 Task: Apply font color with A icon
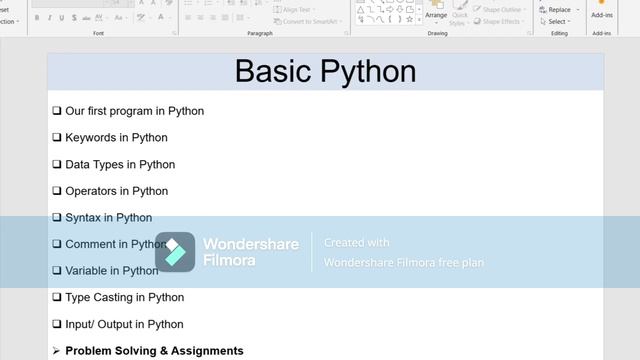point(161,17)
